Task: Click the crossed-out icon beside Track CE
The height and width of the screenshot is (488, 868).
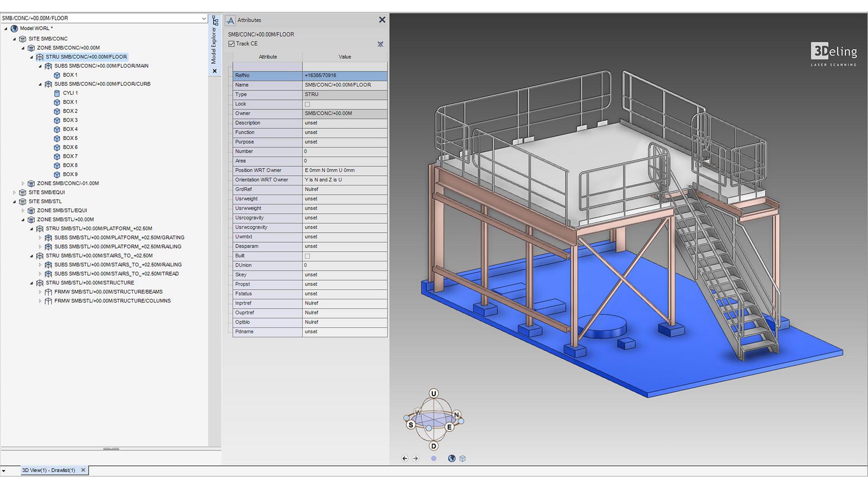Action: point(380,44)
